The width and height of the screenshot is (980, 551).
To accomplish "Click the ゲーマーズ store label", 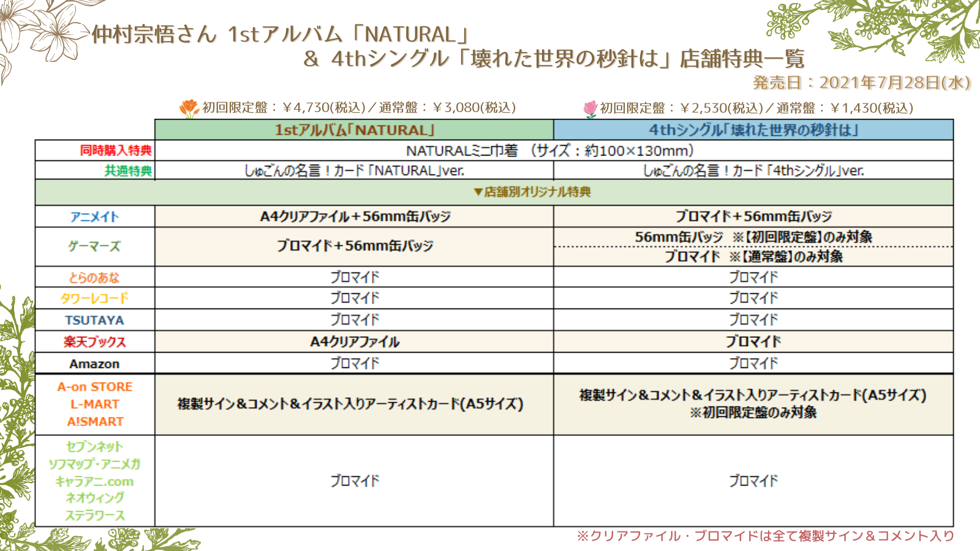I will pyautogui.click(x=94, y=247).
